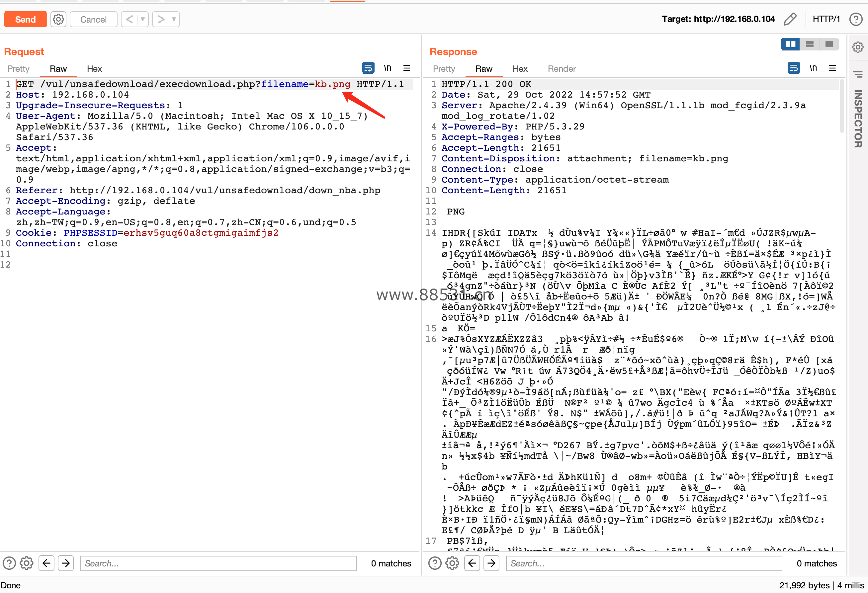Click 21,992 bytes status text

[804, 585]
